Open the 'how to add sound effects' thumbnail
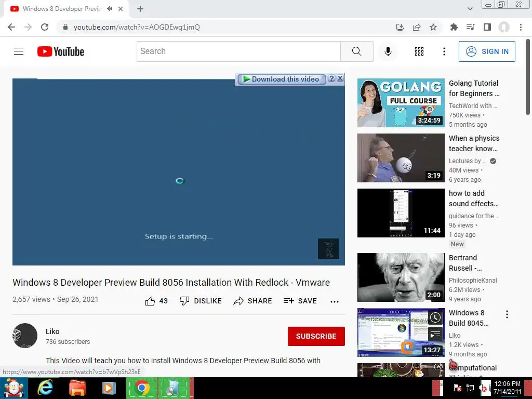Viewport: 532px width, 399px height. click(x=401, y=212)
